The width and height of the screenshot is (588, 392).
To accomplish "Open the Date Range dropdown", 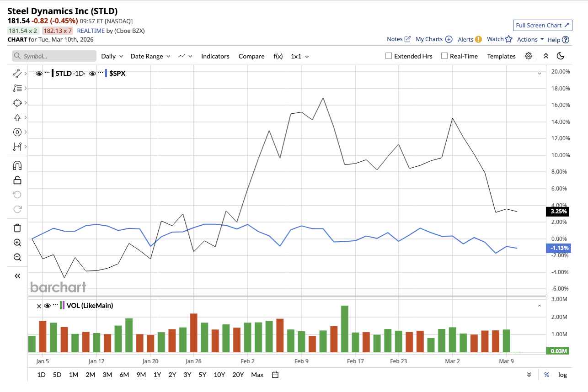I will pos(150,56).
